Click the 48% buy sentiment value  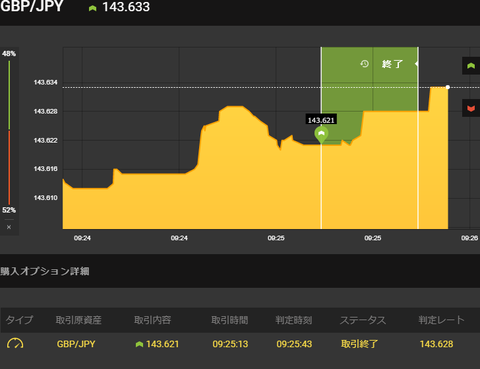tap(9, 54)
